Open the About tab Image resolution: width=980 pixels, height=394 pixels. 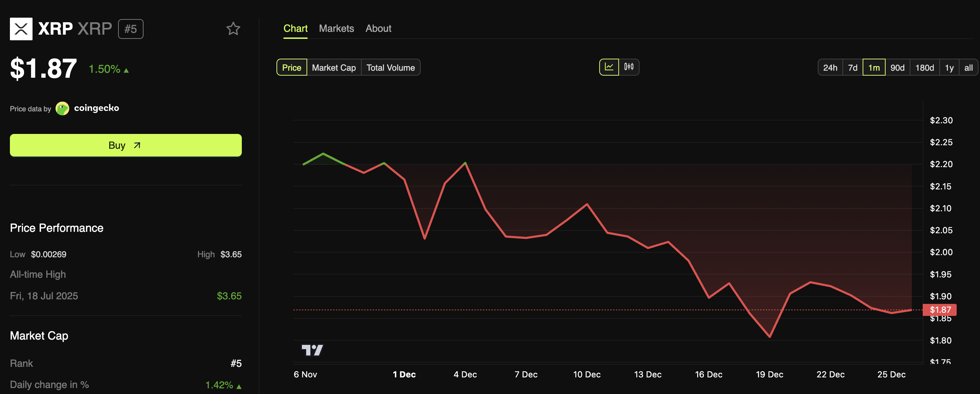click(x=378, y=29)
